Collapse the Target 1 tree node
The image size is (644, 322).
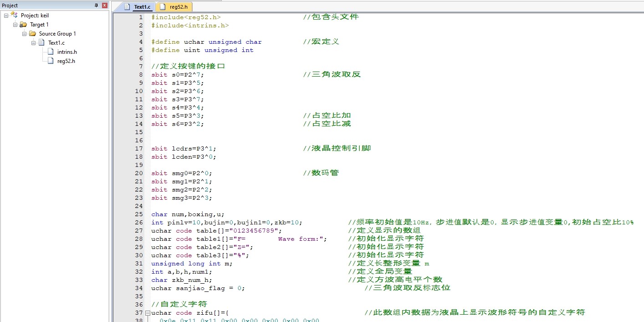[15, 25]
